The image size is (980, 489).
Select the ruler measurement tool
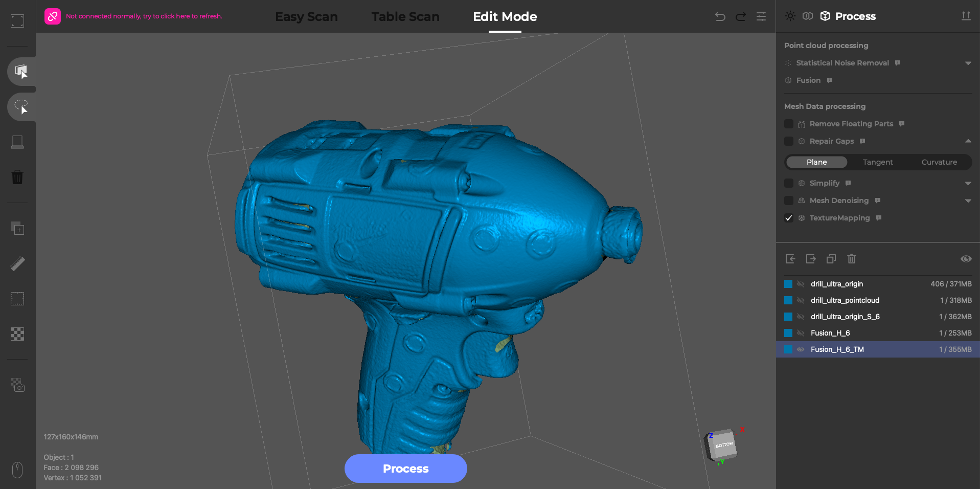coord(17,263)
